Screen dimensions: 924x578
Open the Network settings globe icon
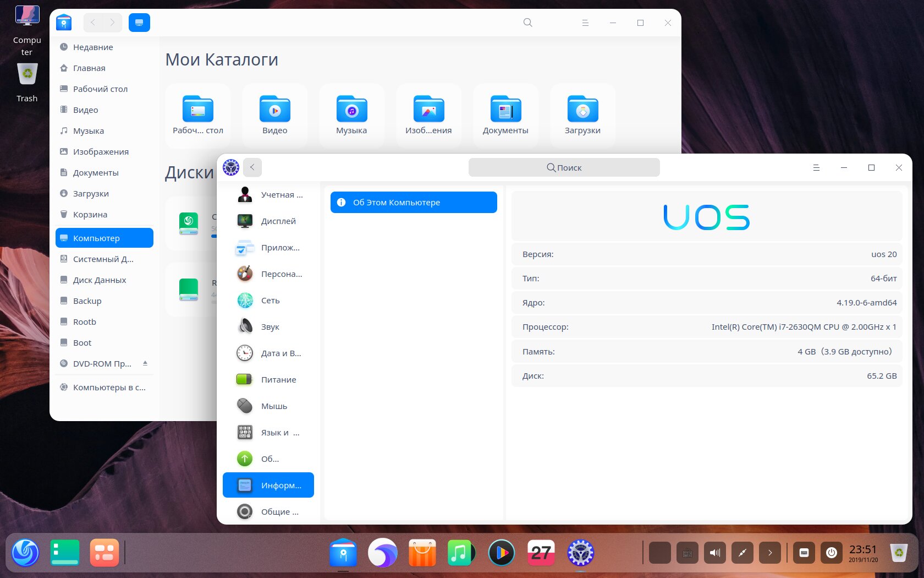245,300
